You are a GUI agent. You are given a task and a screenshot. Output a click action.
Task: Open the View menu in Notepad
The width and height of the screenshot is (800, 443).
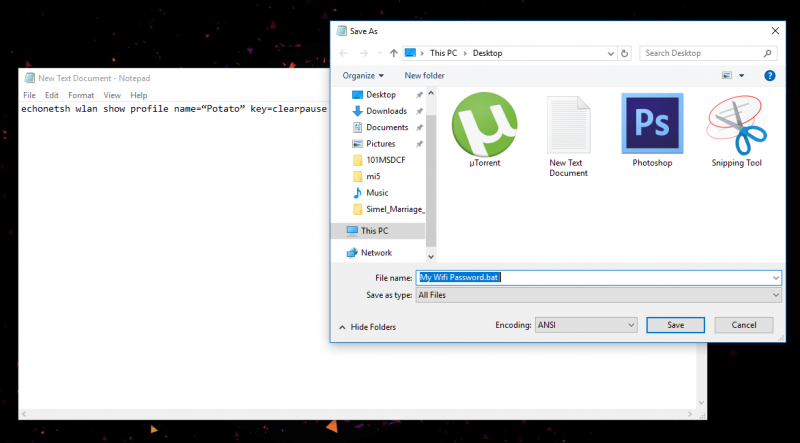(x=112, y=95)
